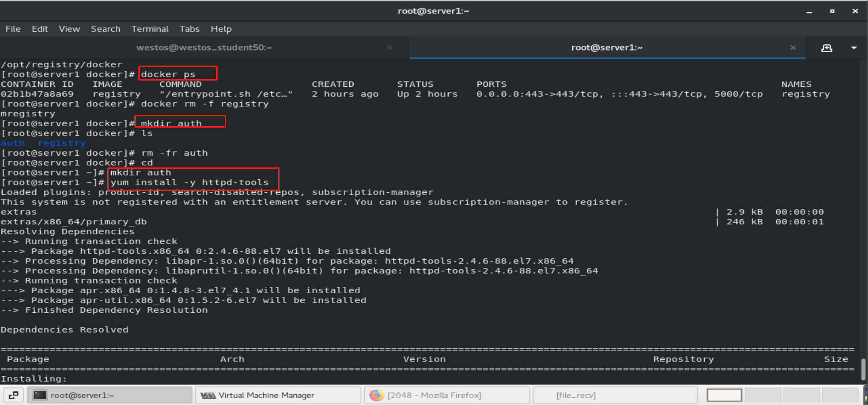Click the 'yum install -y httpd-tools' command
Screen dimensions: 868x405
pyautogui.click(x=190, y=182)
